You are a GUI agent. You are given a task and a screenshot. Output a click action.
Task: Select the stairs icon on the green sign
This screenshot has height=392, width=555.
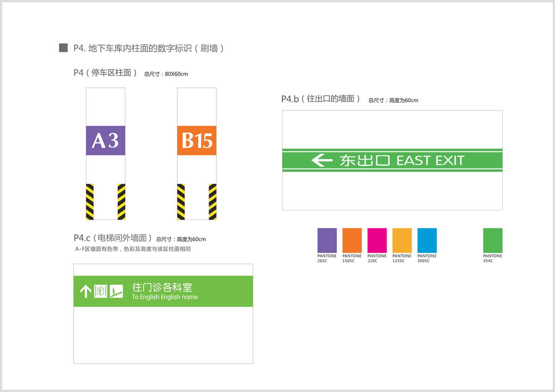117,292
